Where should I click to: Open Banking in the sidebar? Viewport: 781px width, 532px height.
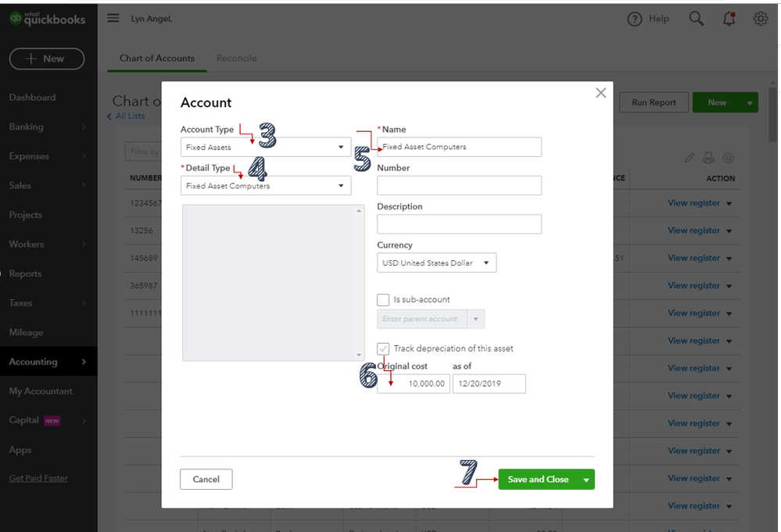click(48, 127)
